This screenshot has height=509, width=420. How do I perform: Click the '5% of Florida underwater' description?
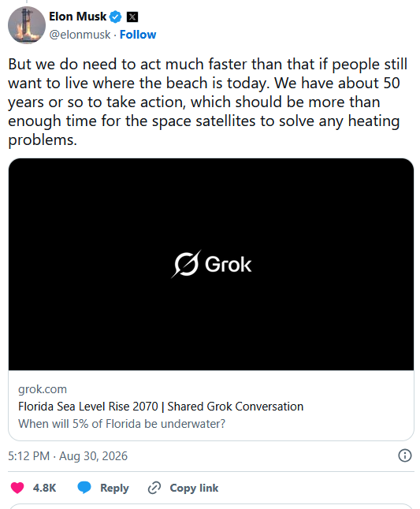pyautogui.click(x=121, y=424)
